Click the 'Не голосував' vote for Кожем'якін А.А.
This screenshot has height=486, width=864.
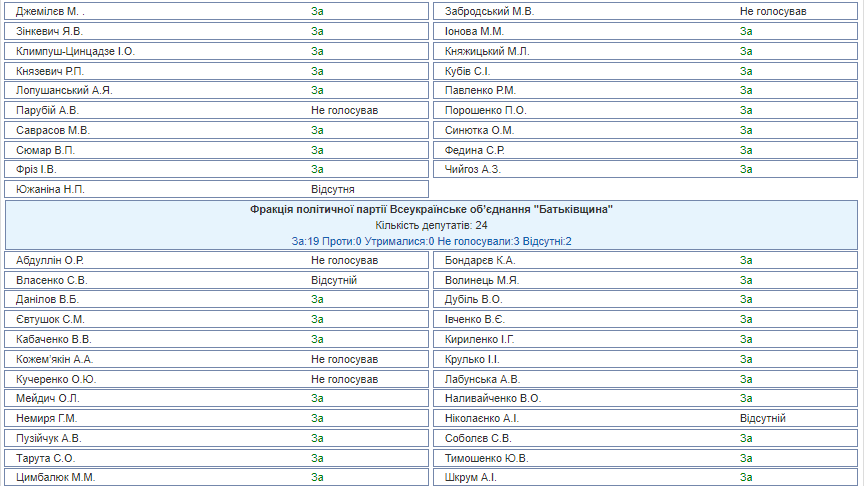(344, 359)
